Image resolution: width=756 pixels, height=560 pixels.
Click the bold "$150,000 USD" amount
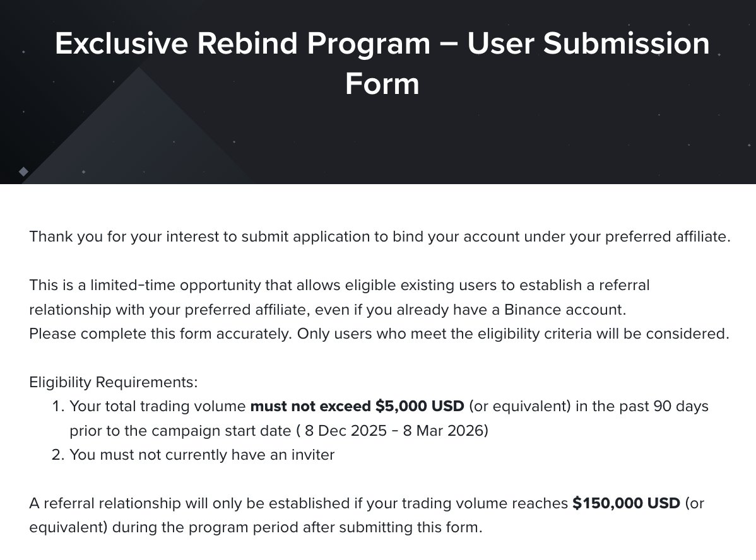click(x=626, y=503)
